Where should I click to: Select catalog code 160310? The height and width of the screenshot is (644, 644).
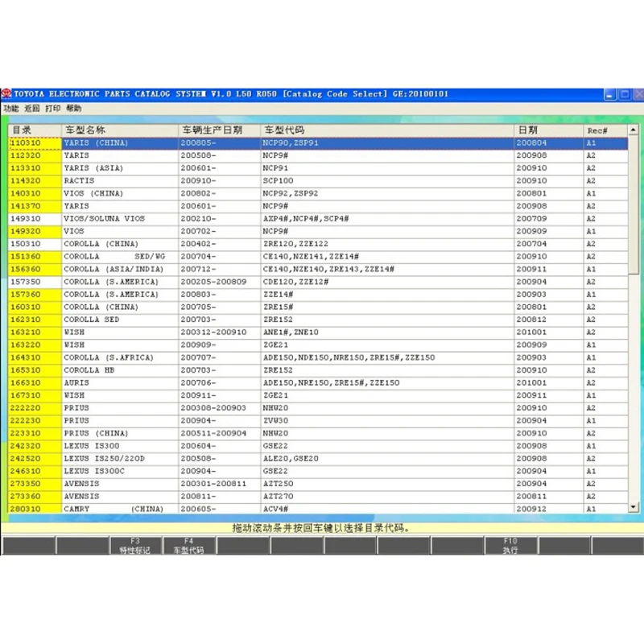[x=35, y=308]
